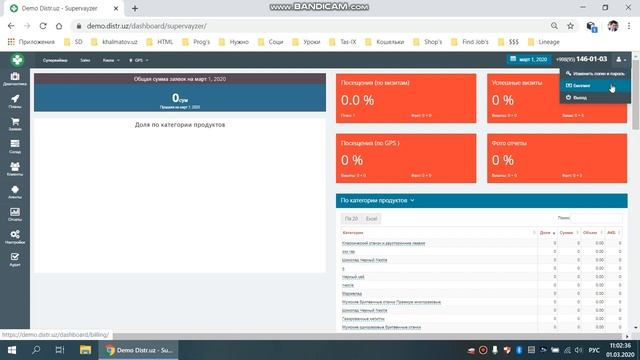The height and width of the screenshot is (360, 640).
Task: Click the taskbar search magnifier
Action: pos(36,350)
